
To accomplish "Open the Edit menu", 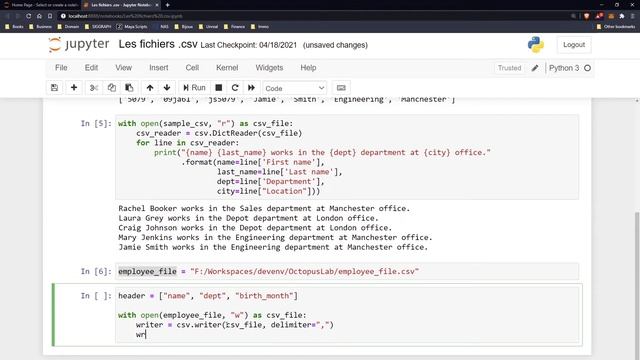I will pyautogui.click(x=91, y=68).
